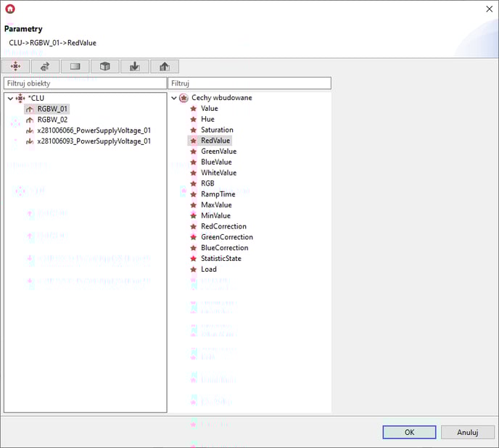Screen dimensions: 499x448
Task: Click the Filtruj features filter field
Action: pyautogui.click(x=249, y=83)
